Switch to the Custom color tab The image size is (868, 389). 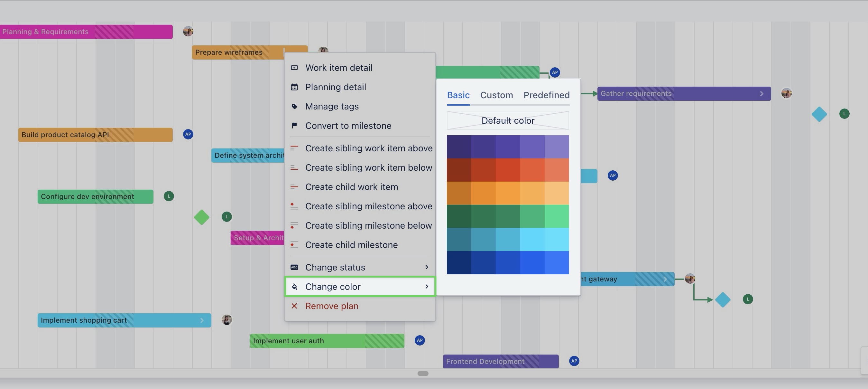pyautogui.click(x=496, y=95)
